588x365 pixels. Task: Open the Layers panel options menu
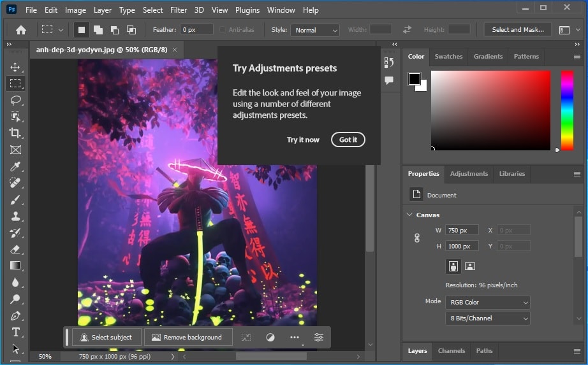tap(577, 351)
